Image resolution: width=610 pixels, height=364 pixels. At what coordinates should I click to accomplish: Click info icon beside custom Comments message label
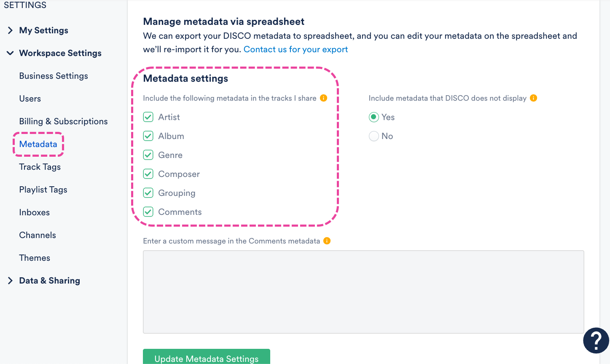pyautogui.click(x=327, y=241)
